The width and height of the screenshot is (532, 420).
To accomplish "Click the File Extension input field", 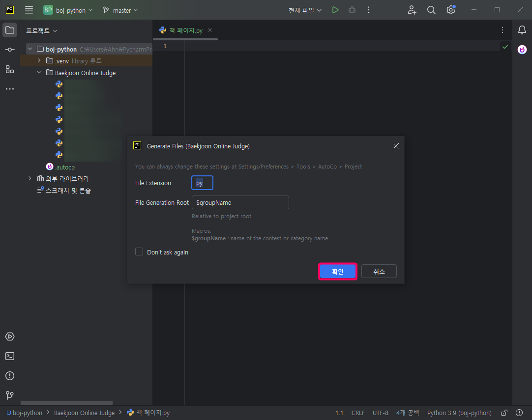I will click(x=202, y=183).
